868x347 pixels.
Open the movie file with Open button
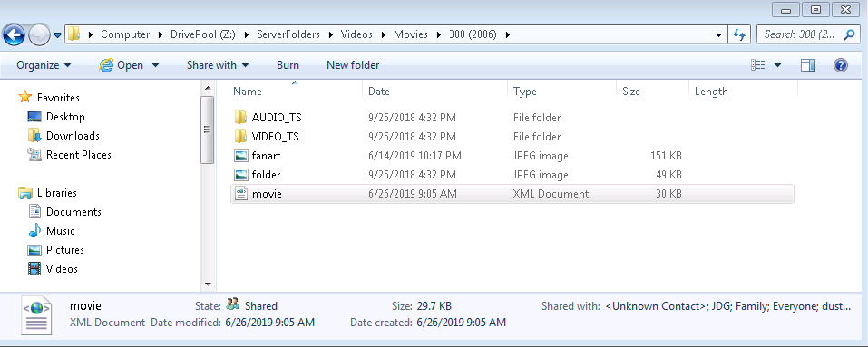point(122,65)
